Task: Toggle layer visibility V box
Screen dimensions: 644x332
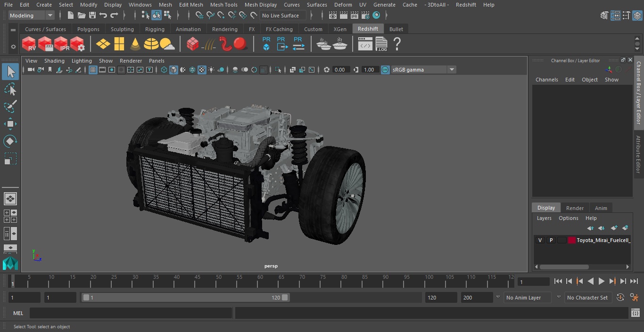Action: 540,240
